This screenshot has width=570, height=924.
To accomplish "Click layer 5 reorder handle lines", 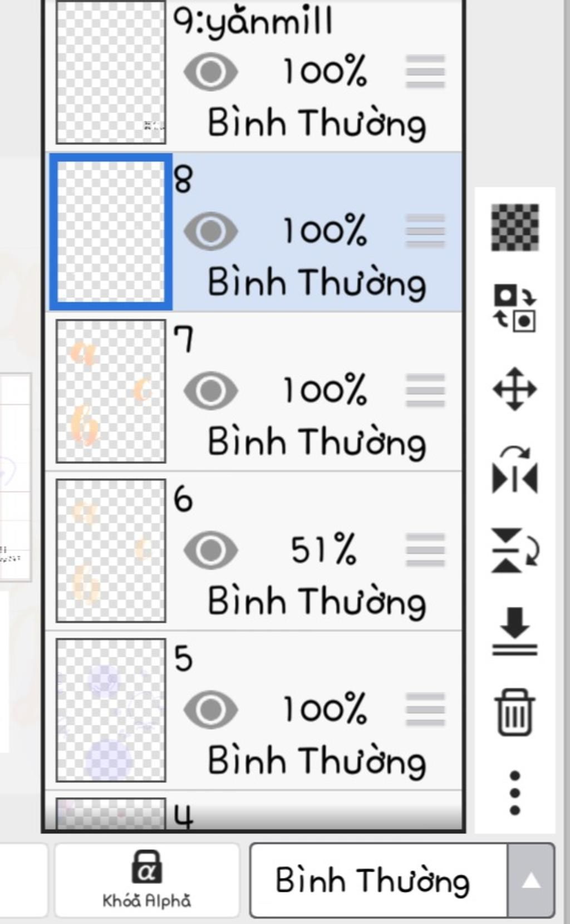I will pyautogui.click(x=425, y=710).
